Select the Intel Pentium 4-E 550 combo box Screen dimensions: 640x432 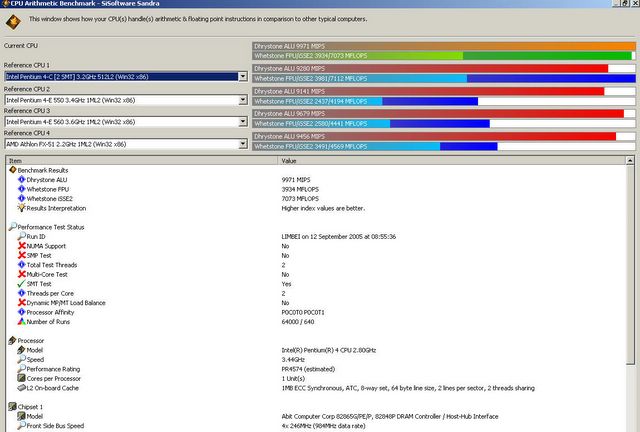(126, 100)
